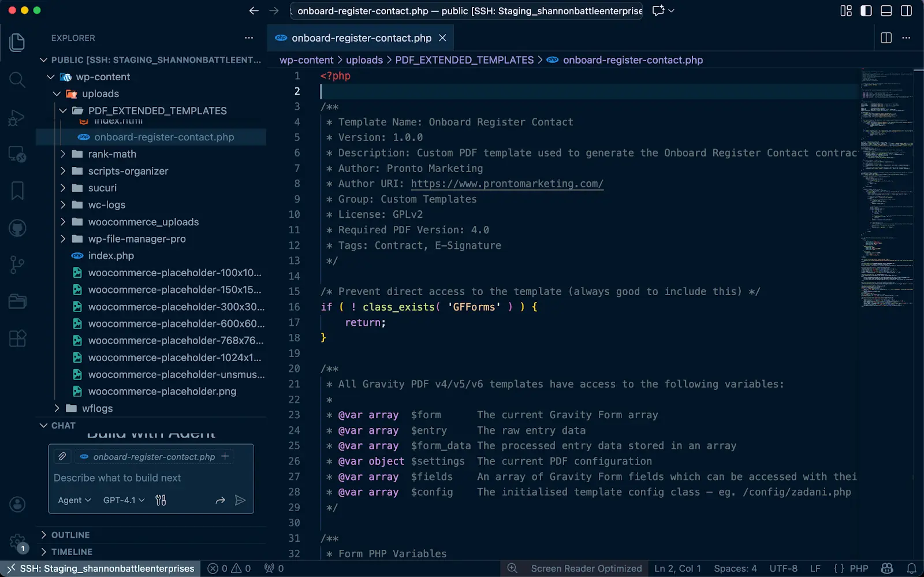Click the attach context paperclip icon
Viewport: 924px width, 577px height.
62,456
